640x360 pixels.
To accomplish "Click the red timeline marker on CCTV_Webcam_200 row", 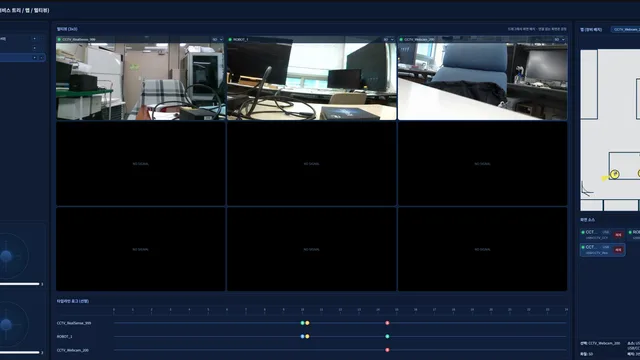I will click(x=387, y=350).
